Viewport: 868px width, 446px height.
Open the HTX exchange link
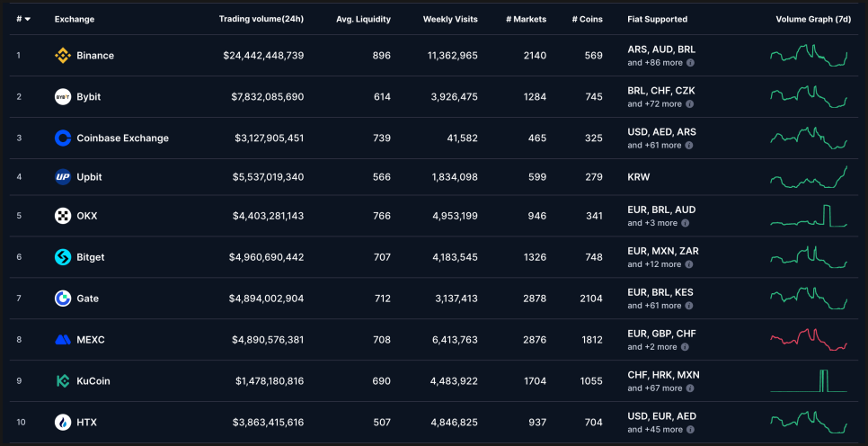point(86,423)
